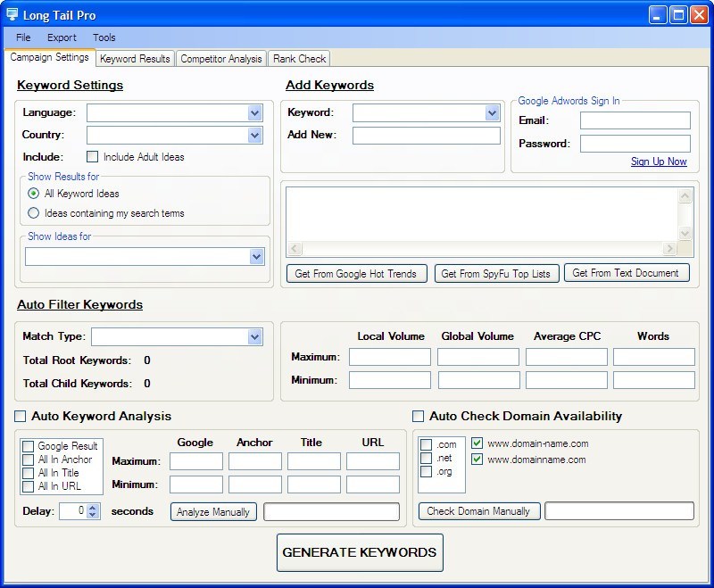Click Minimum URL analysis field
The width and height of the screenshot is (714, 588).
pyautogui.click(x=373, y=484)
